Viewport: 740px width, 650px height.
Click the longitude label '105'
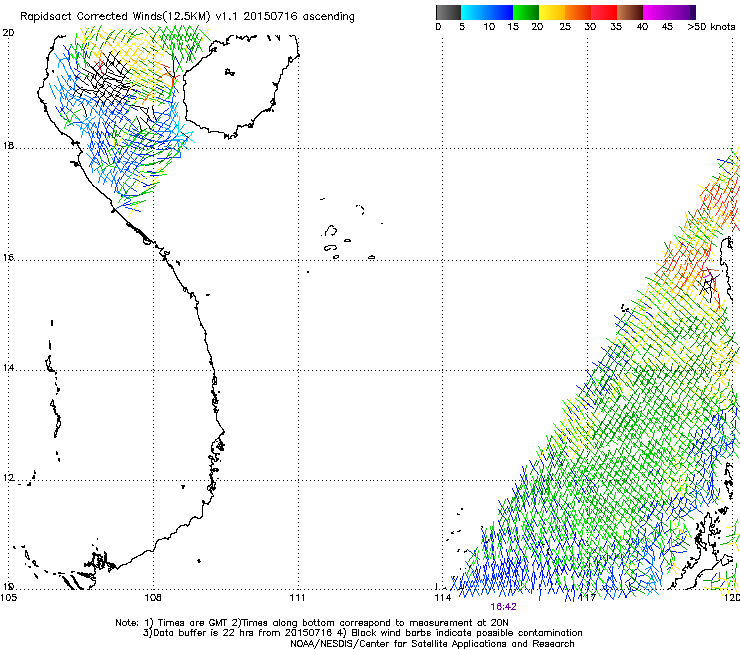[8, 598]
